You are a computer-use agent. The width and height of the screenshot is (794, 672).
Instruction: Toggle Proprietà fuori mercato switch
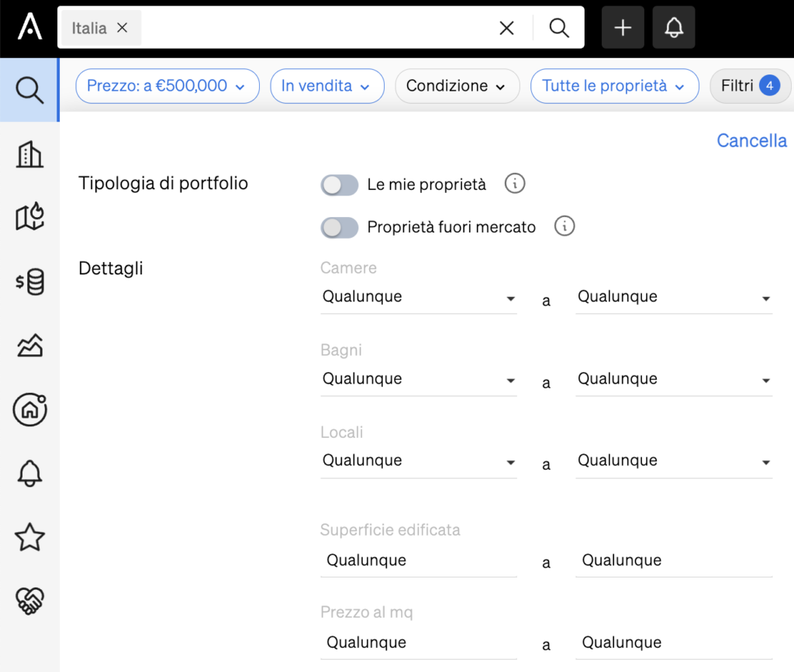(x=340, y=227)
